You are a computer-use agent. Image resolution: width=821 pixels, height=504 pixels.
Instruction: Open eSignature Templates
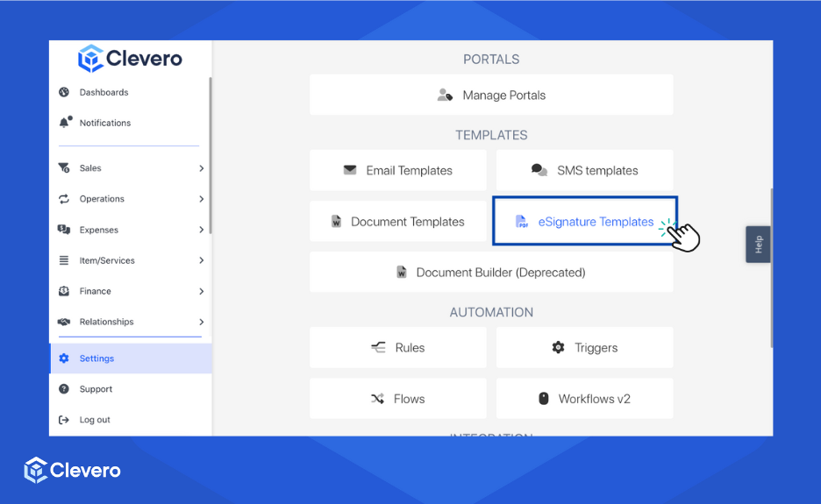click(x=585, y=221)
